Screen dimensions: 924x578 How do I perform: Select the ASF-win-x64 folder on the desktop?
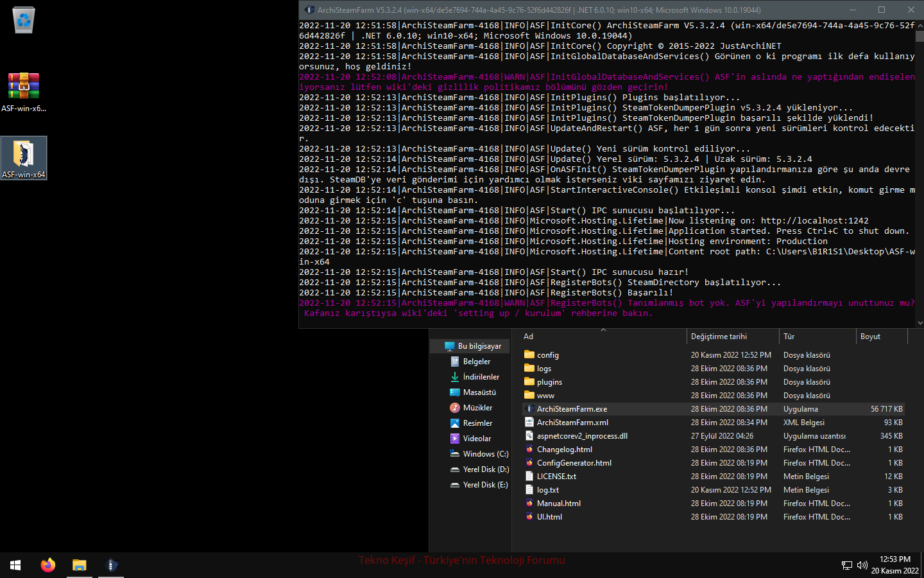click(24, 158)
